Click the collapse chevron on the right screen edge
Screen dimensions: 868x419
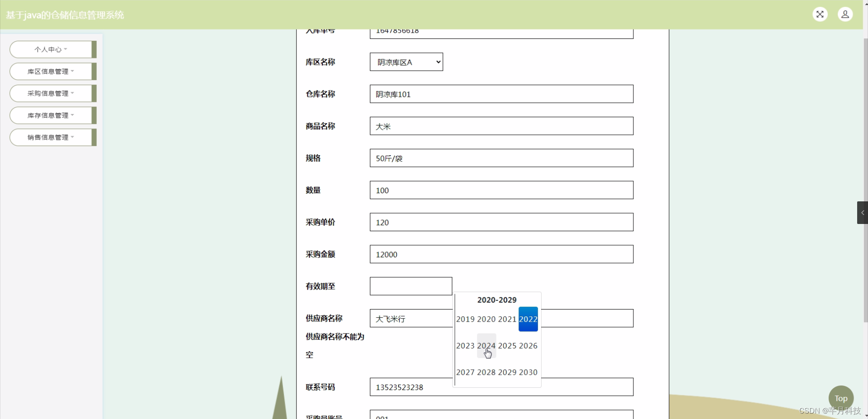click(x=863, y=212)
